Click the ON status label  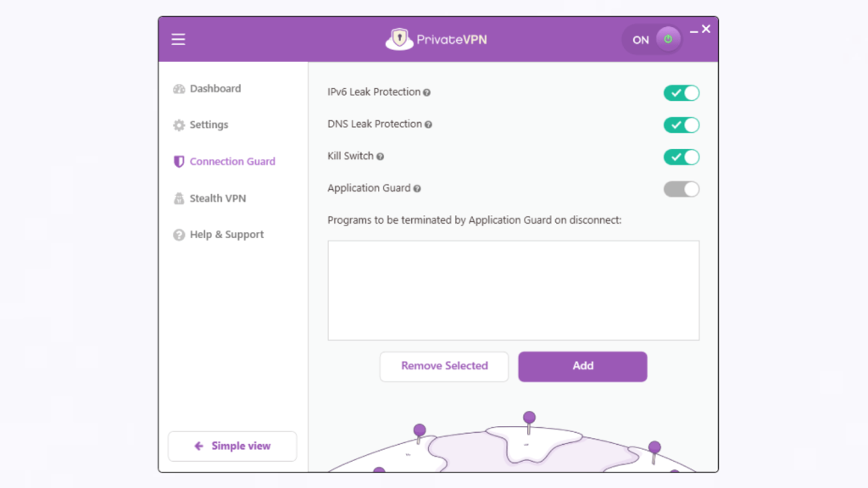[x=641, y=40]
